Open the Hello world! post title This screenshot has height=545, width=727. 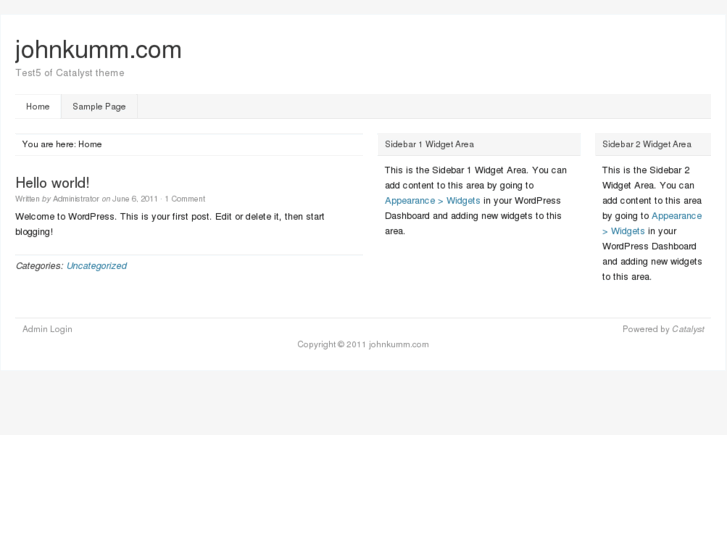click(x=52, y=183)
